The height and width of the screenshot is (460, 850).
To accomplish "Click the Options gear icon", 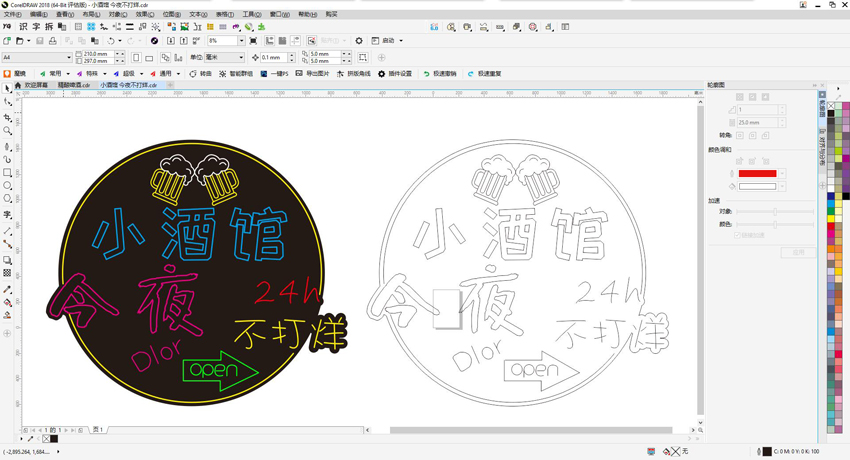I will coord(359,41).
